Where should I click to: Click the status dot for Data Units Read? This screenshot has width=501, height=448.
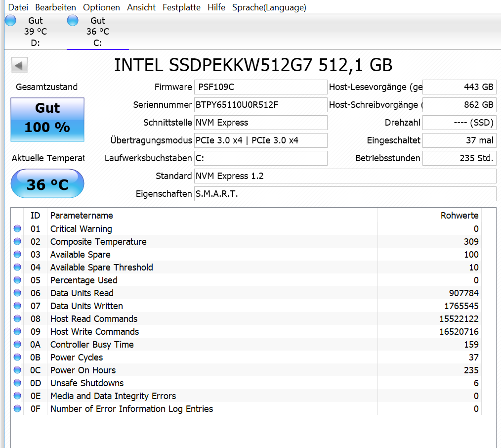17,293
